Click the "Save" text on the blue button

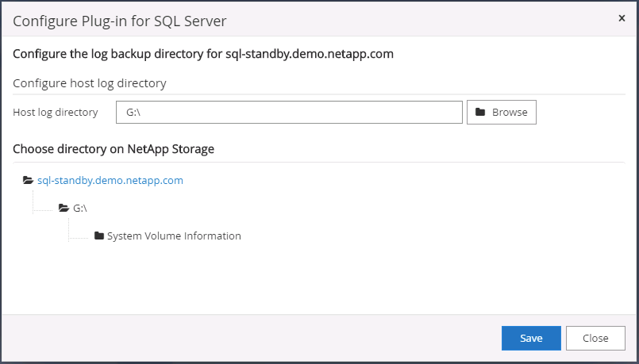point(531,338)
